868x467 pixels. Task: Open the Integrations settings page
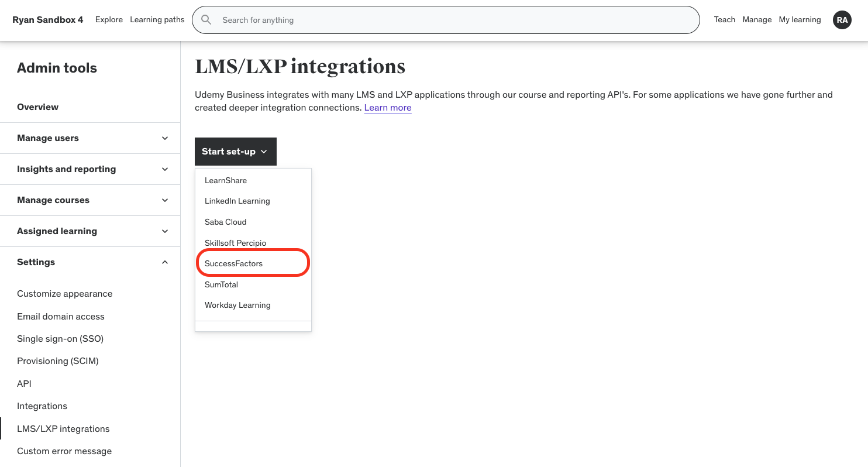pyautogui.click(x=42, y=406)
